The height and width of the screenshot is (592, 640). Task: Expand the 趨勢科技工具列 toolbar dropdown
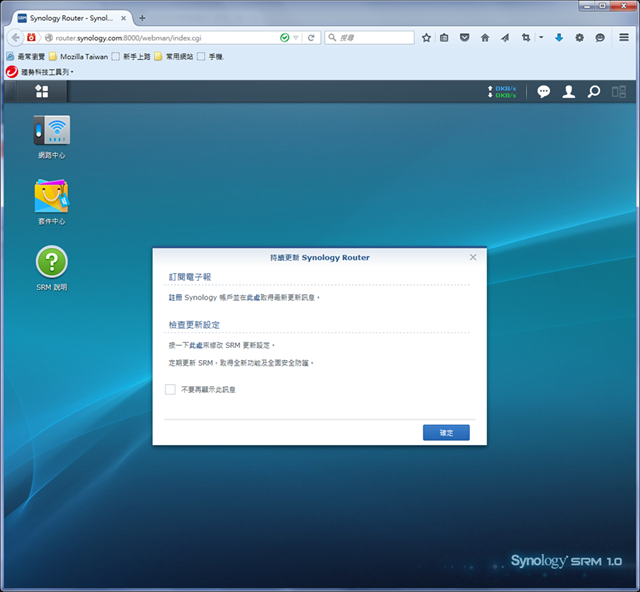pos(72,72)
